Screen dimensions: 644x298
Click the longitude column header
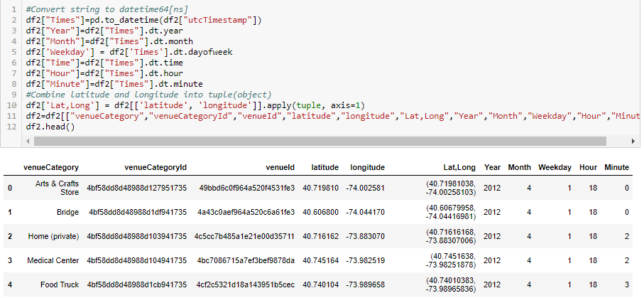[368, 168]
